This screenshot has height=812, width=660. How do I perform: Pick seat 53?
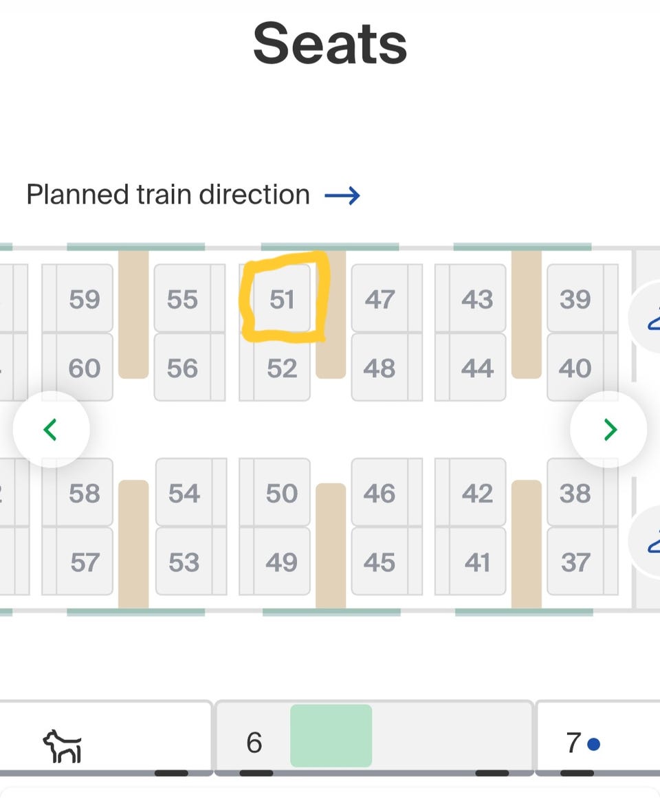point(184,562)
